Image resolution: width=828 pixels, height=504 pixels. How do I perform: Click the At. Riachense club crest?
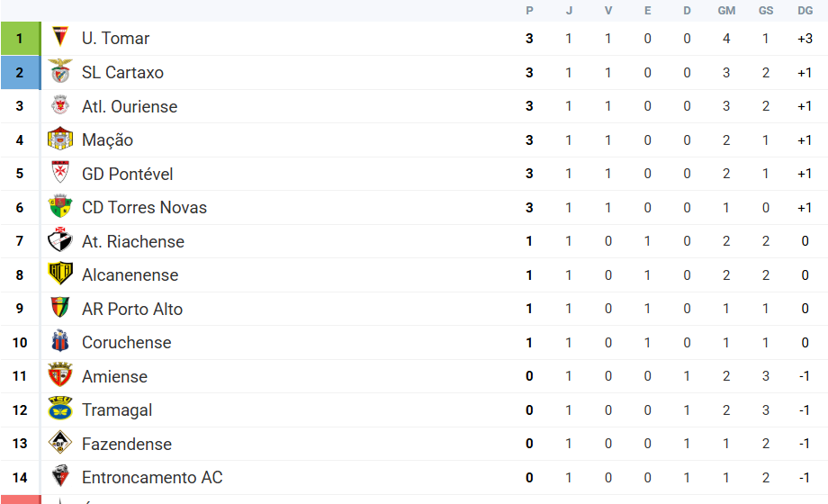click(60, 241)
